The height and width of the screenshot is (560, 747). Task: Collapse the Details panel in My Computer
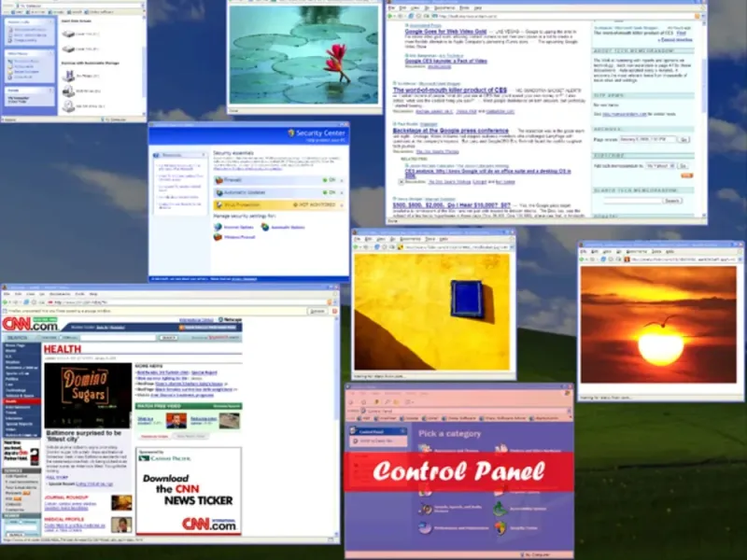50,90
